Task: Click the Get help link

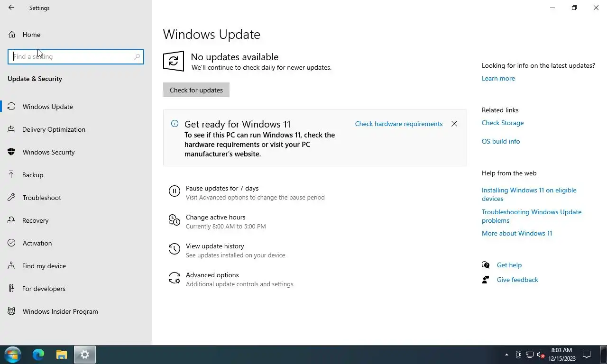Action: pyautogui.click(x=509, y=265)
